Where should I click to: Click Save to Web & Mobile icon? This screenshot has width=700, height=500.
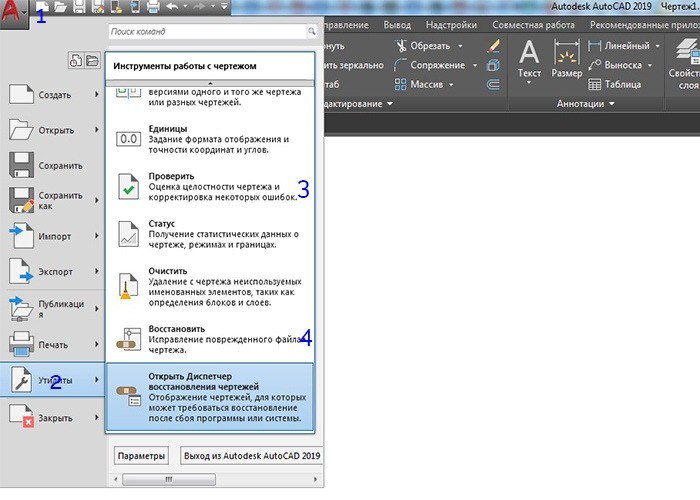tap(134, 7)
